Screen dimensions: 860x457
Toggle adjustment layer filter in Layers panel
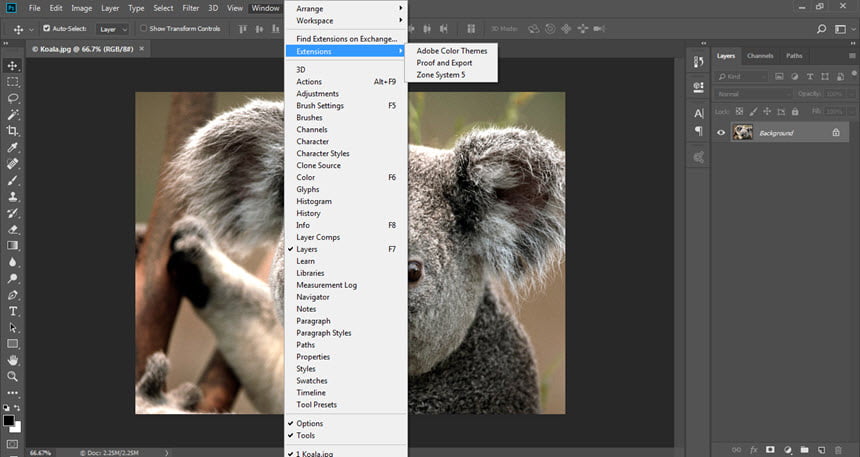pos(794,77)
